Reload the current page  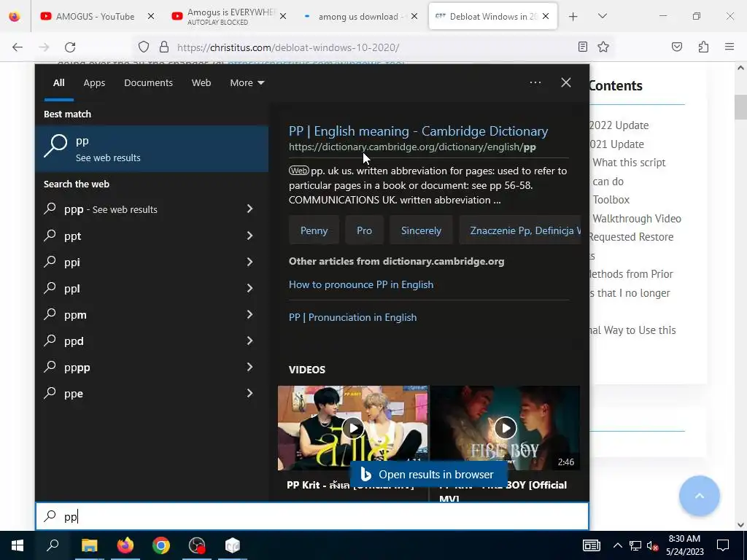point(70,47)
